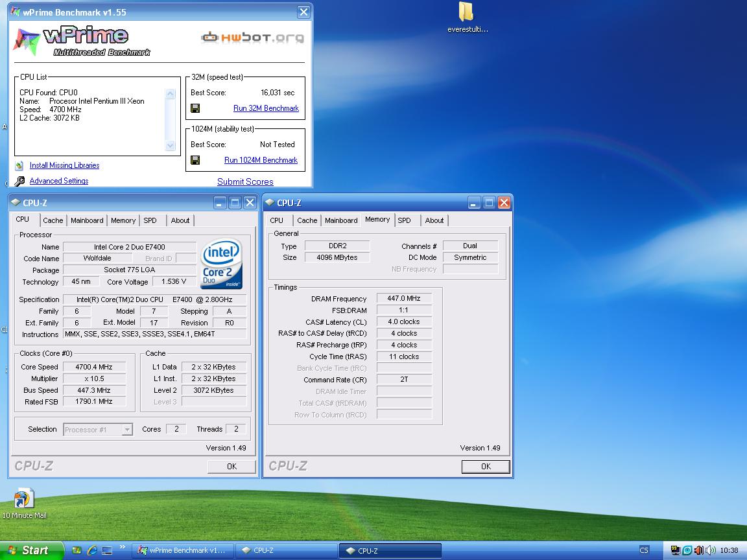747x560 pixels.
Task: Click the right CPU-Z window title icon
Action: (270, 202)
